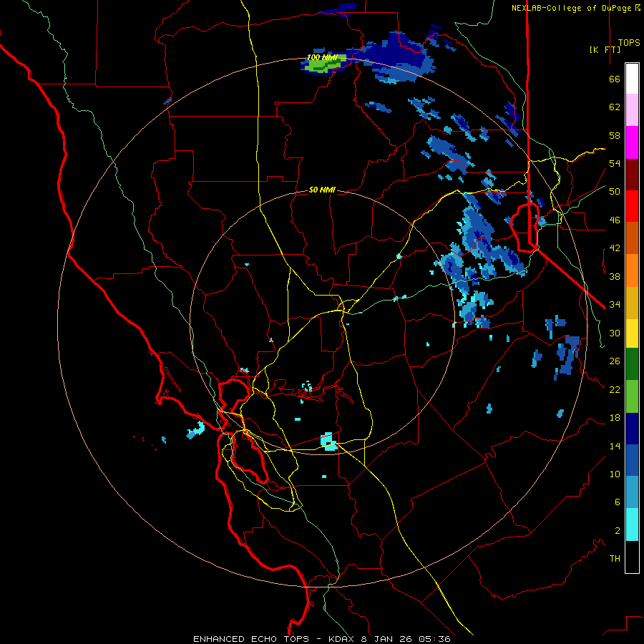Click the legend value 6
The height and width of the screenshot is (644, 644).
pyautogui.click(x=618, y=502)
